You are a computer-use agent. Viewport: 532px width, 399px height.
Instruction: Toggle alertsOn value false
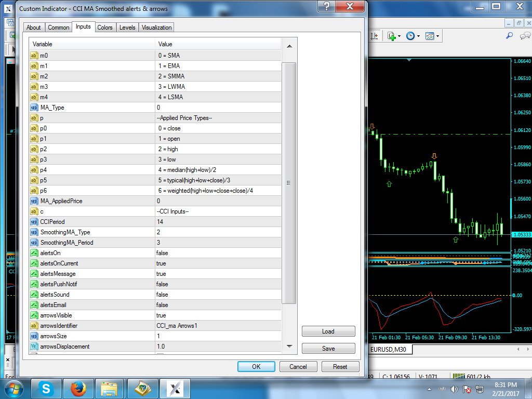click(218, 253)
